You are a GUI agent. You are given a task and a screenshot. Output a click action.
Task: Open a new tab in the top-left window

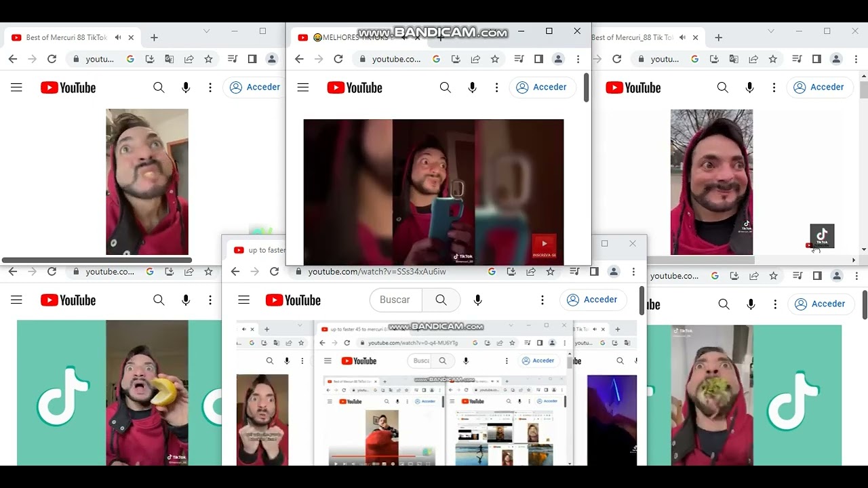pos(154,38)
